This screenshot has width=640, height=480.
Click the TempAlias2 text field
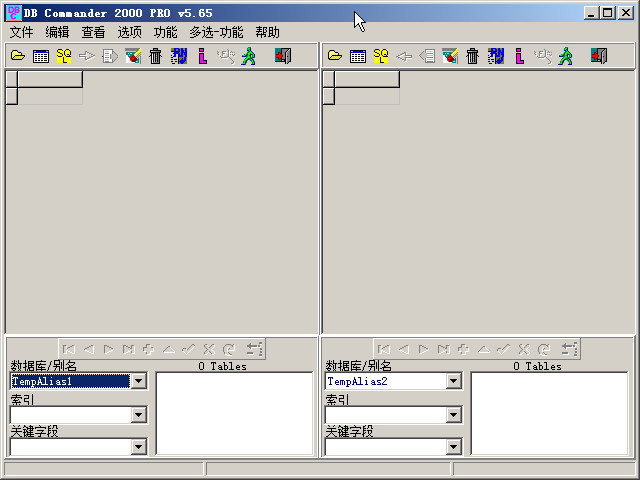[x=386, y=381]
